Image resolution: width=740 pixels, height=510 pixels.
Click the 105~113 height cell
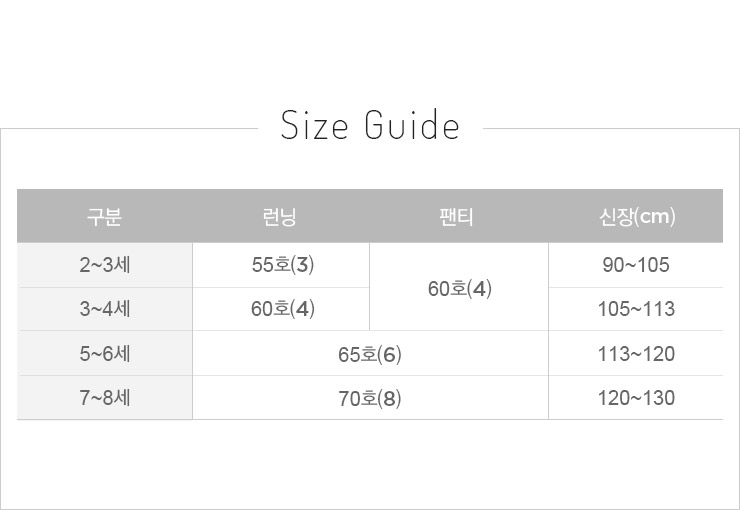click(x=636, y=309)
